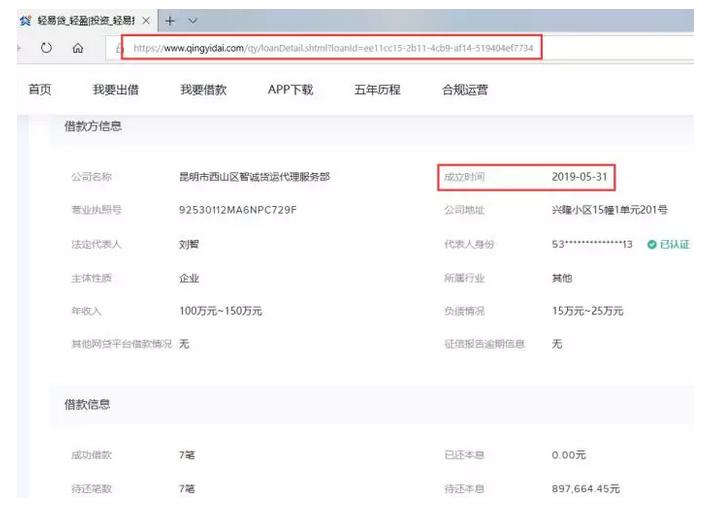
Task: Click the 待还笔数 field label
Action: click(91, 489)
